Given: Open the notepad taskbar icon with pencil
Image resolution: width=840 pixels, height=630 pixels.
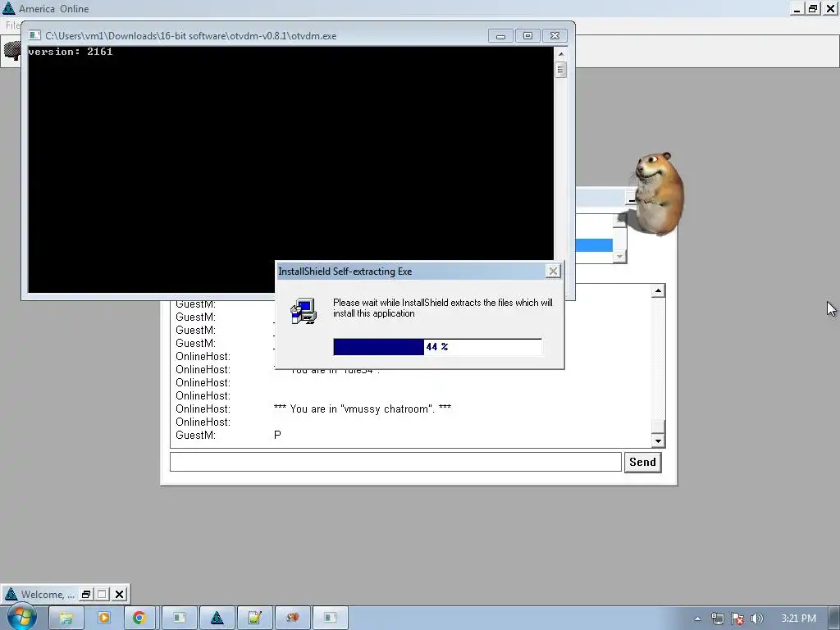Looking at the screenshot, I should pyautogui.click(x=254, y=619).
